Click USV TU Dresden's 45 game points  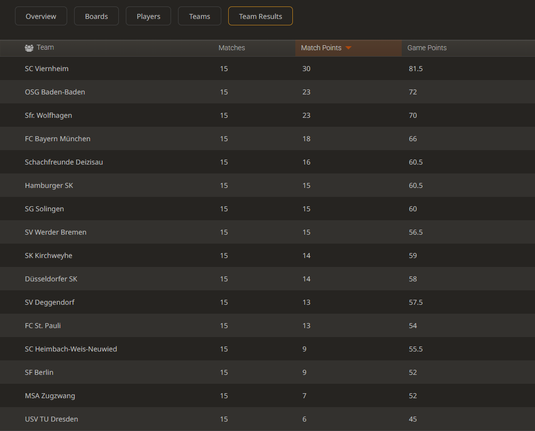[x=413, y=419]
